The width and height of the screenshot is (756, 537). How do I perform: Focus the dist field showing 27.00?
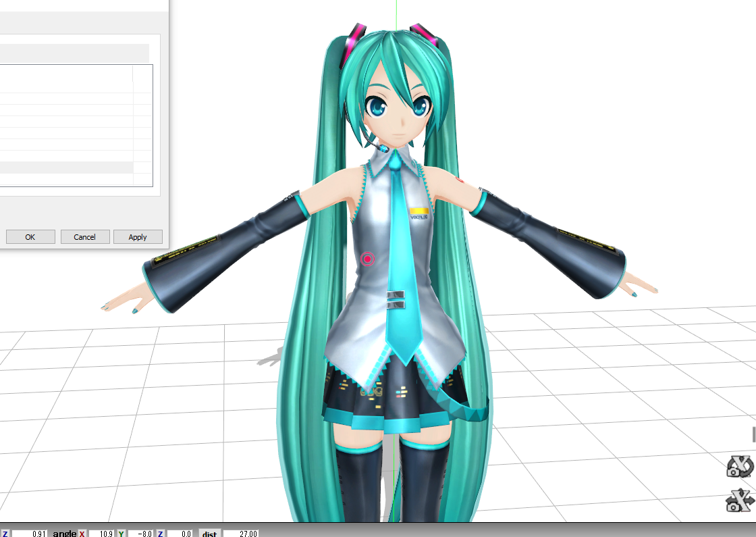click(x=240, y=534)
